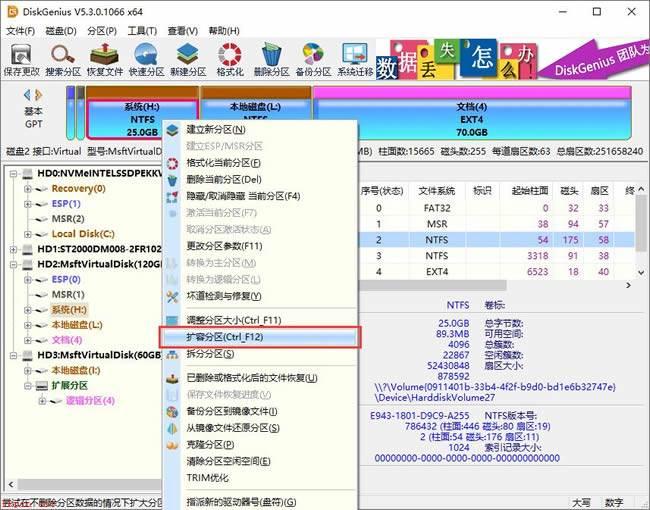650x510 pixels.
Task: Collapse the 扩展分区 tree node
Action: click(x=27, y=386)
